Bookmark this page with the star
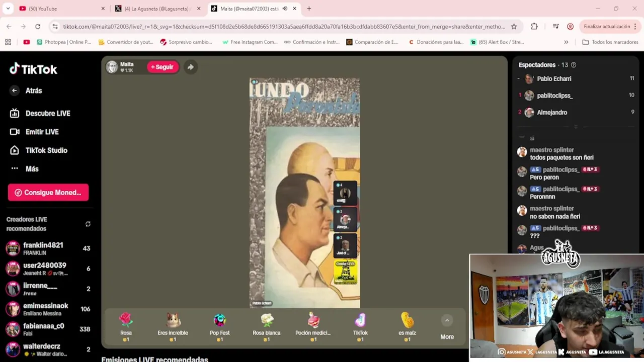Screen dimensions: 644x362 [514, 27]
